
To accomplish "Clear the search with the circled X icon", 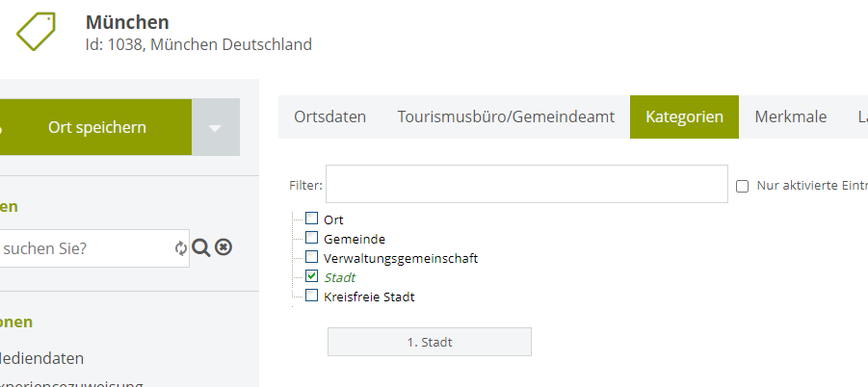I will point(224,247).
